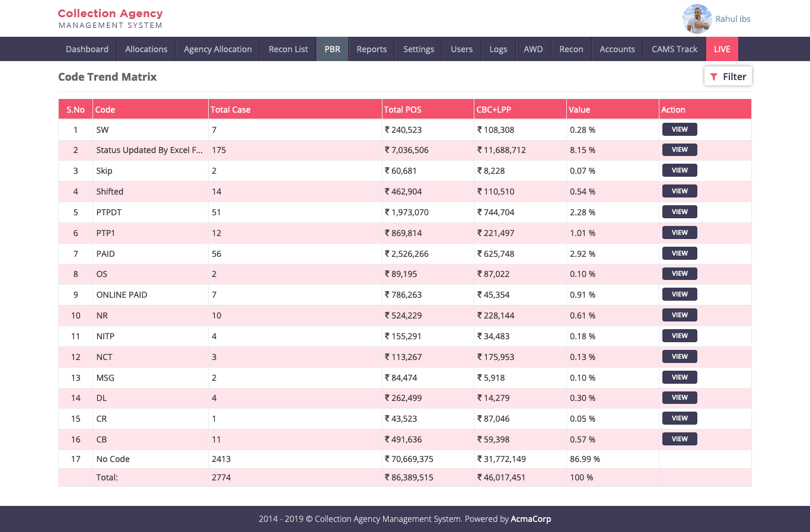The width and height of the screenshot is (810, 532).
Task: Open the Dashboard menu item
Action: (87, 49)
